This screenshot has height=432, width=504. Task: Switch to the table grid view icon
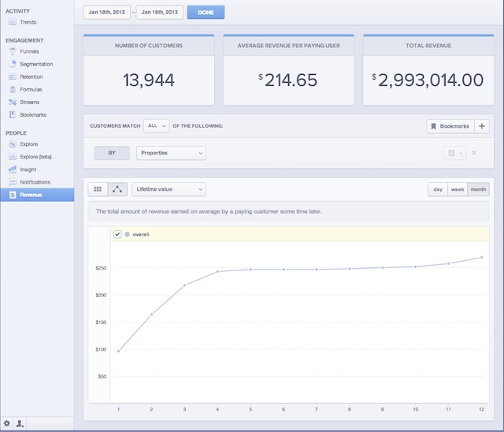[98, 189]
